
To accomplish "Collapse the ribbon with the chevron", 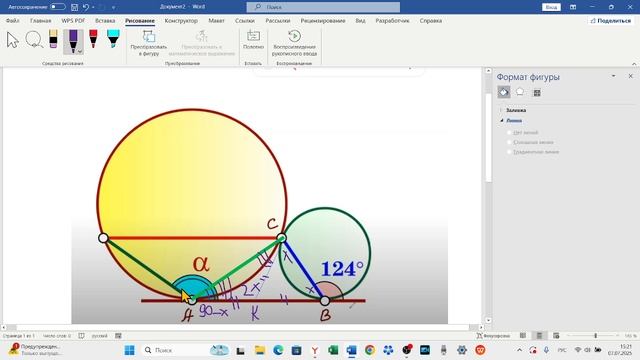I will [x=634, y=64].
